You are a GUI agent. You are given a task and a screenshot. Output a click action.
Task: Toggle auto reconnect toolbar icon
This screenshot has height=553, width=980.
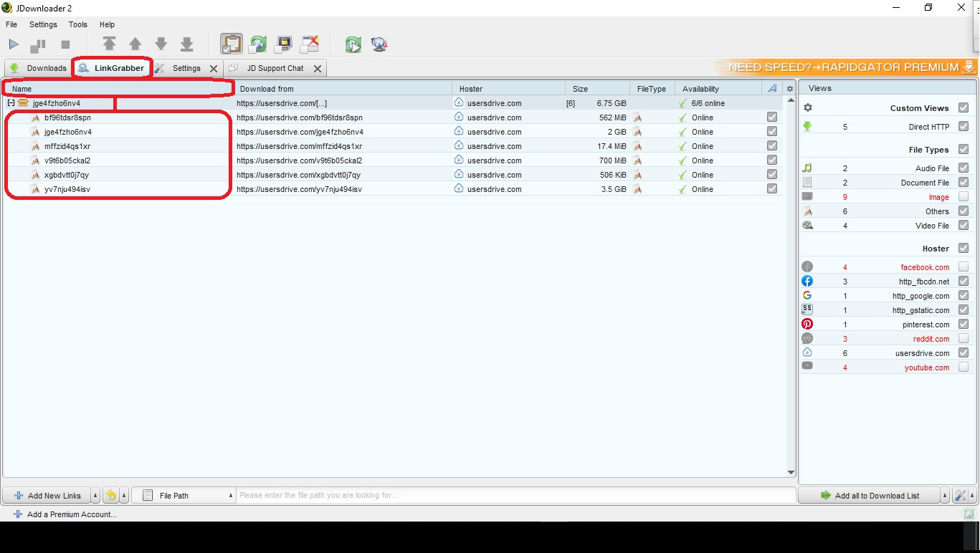(258, 44)
